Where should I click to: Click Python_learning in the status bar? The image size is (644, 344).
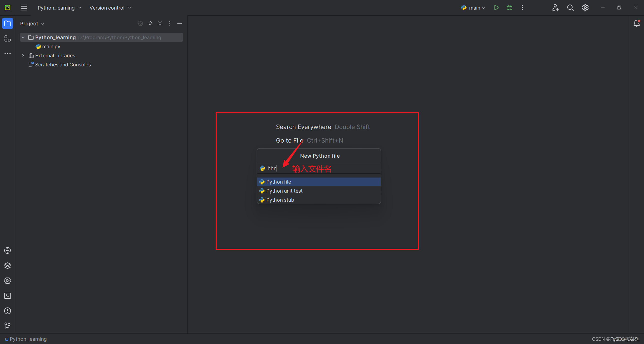[x=26, y=339]
